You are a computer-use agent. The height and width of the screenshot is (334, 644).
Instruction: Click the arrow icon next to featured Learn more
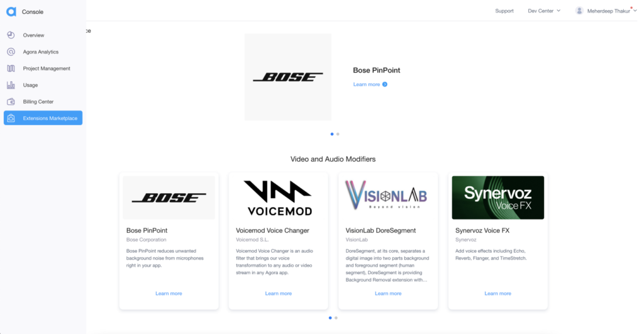[385, 84]
